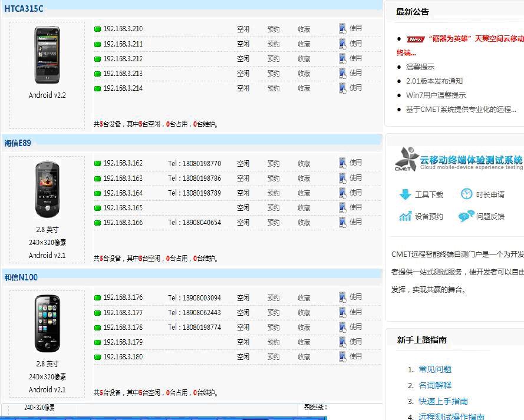The height and width of the screenshot is (420, 524).
Task: Click the HTCA315C section heading
Action: click(24, 9)
